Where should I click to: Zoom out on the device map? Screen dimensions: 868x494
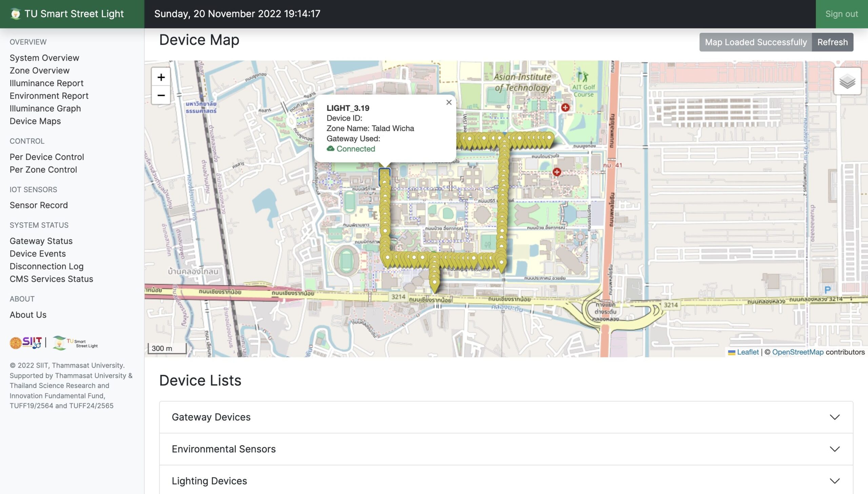click(161, 95)
